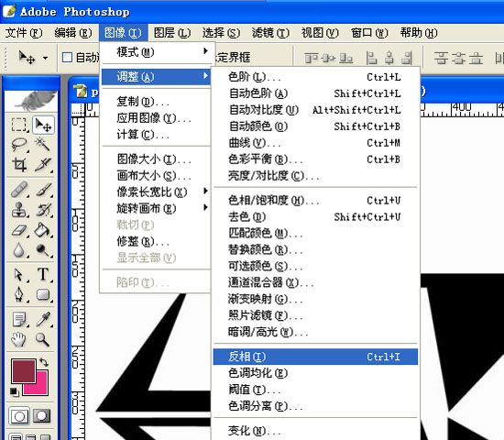Toggle the auto-select layer checkbox

pyautogui.click(x=67, y=58)
